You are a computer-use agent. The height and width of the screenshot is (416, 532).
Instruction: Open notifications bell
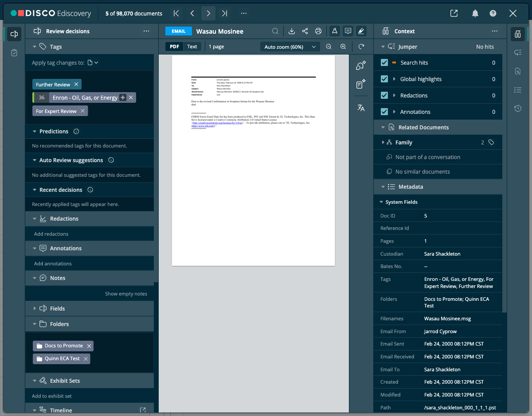pyautogui.click(x=475, y=13)
